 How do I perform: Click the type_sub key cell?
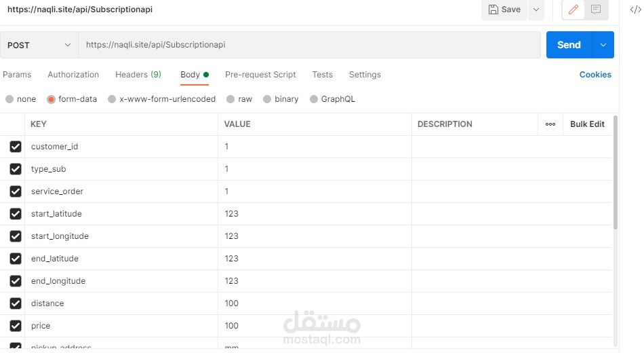pyautogui.click(x=121, y=169)
